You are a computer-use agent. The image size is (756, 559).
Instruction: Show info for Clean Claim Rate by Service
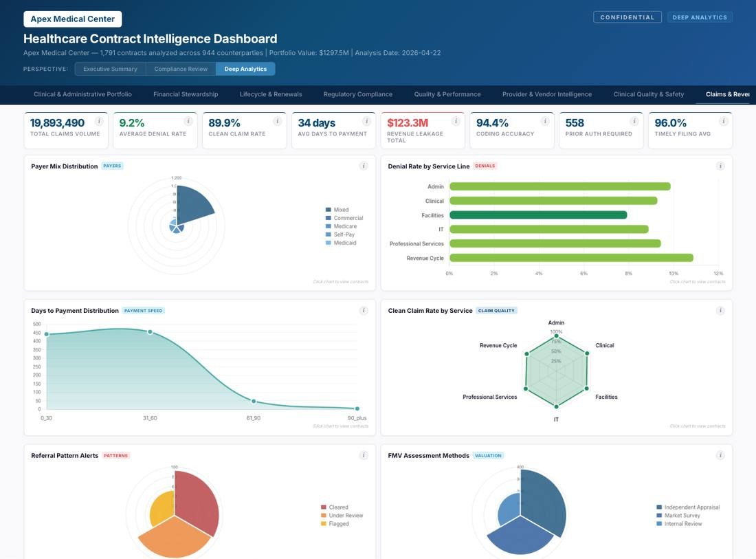pos(720,311)
